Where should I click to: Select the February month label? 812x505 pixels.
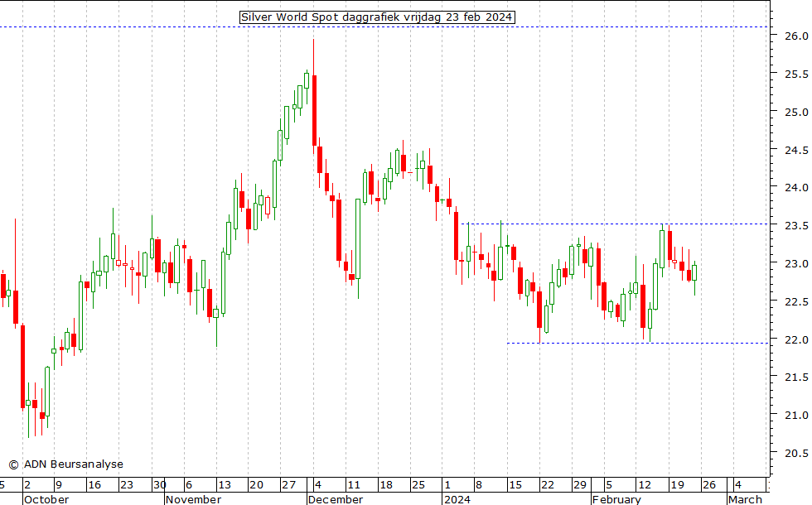click(616, 499)
